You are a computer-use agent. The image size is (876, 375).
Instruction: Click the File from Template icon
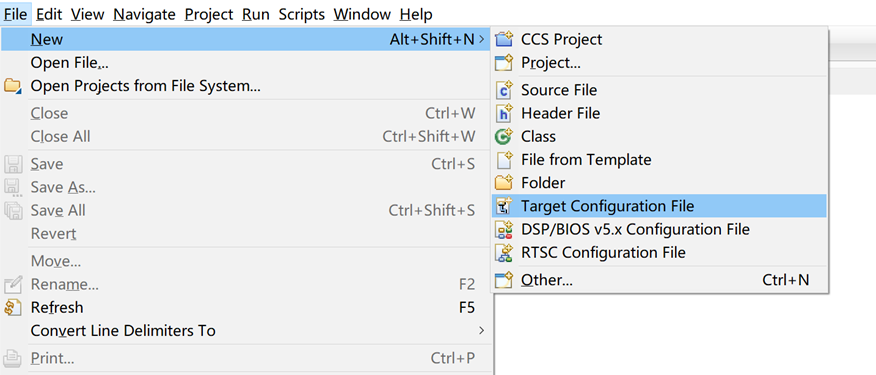(504, 160)
